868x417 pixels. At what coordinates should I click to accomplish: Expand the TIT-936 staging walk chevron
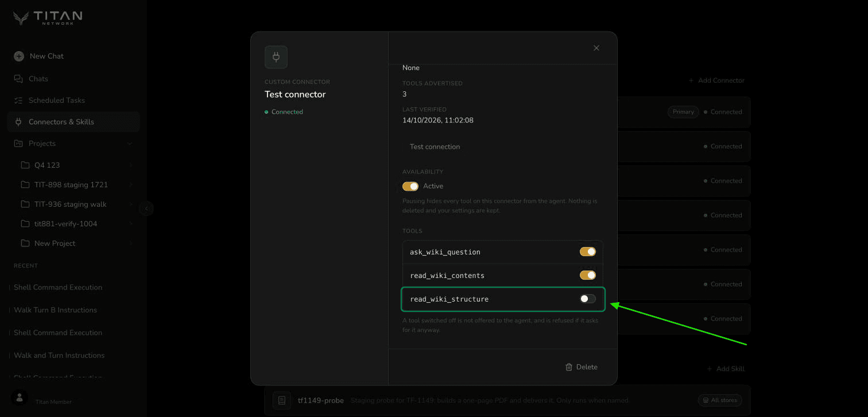[x=131, y=204]
